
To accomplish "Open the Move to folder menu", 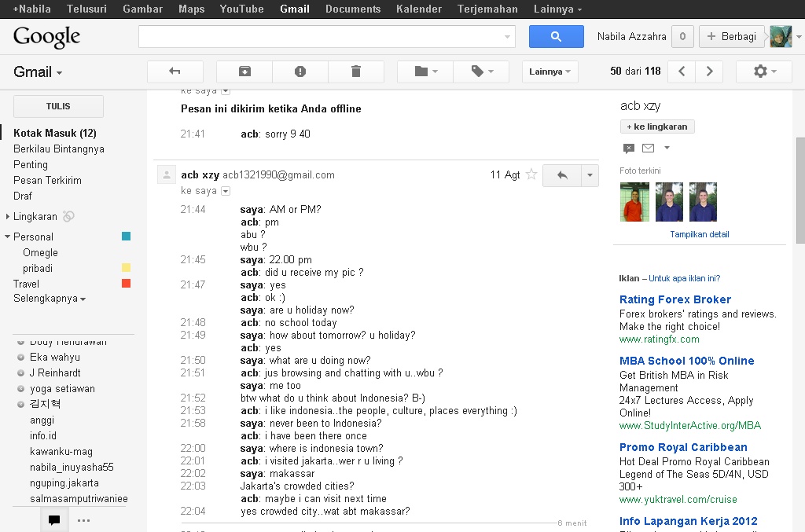I will coord(425,72).
